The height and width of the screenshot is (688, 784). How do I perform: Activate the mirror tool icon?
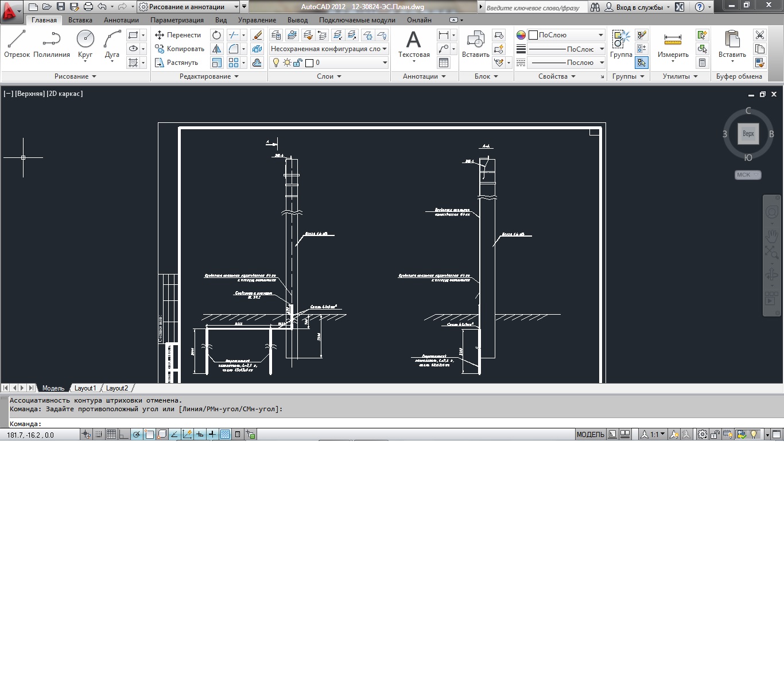click(216, 49)
